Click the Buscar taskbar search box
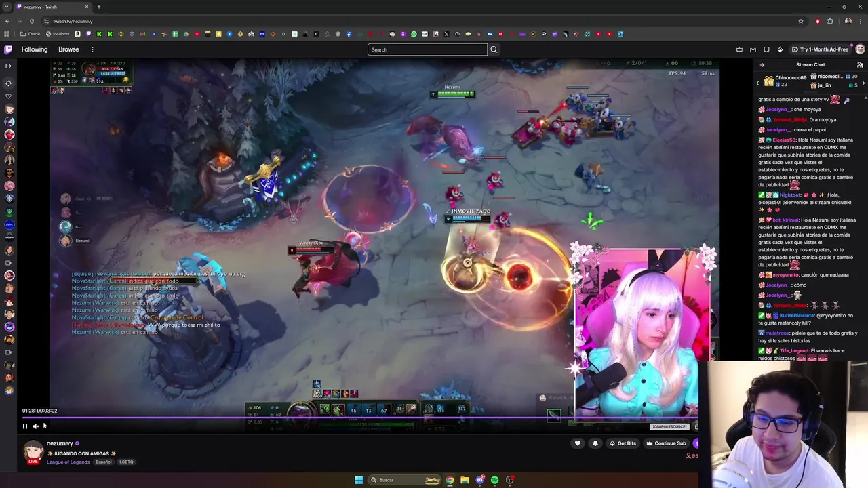This screenshot has height=488, width=868. point(404,480)
